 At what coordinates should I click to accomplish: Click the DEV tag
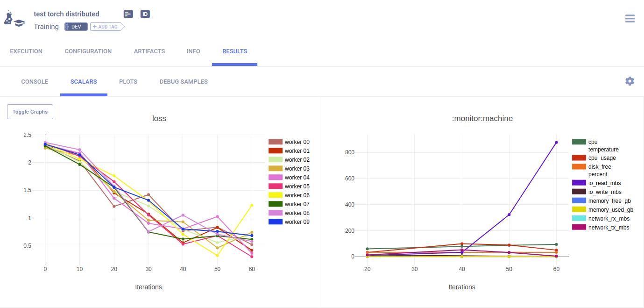76,27
